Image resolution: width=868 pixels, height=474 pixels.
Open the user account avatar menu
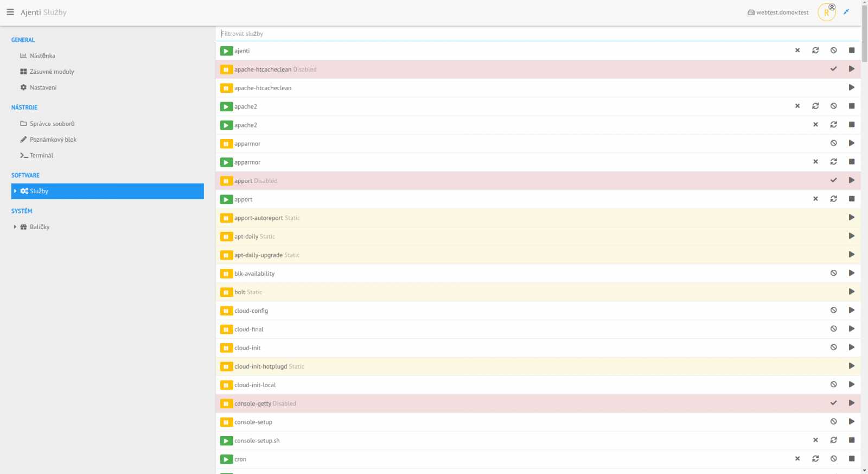pyautogui.click(x=827, y=12)
